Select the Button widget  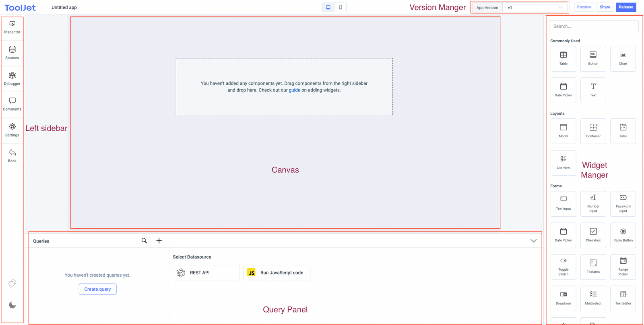point(593,58)
